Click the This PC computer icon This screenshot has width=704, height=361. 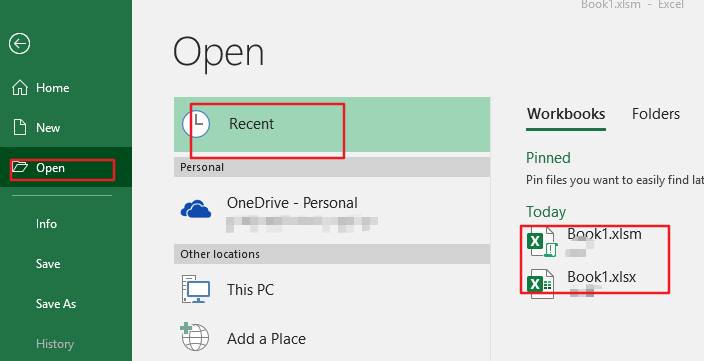tap(196, 289)
